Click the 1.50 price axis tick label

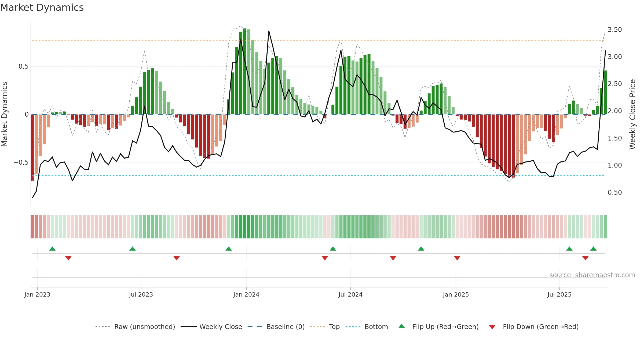[615, 138]
